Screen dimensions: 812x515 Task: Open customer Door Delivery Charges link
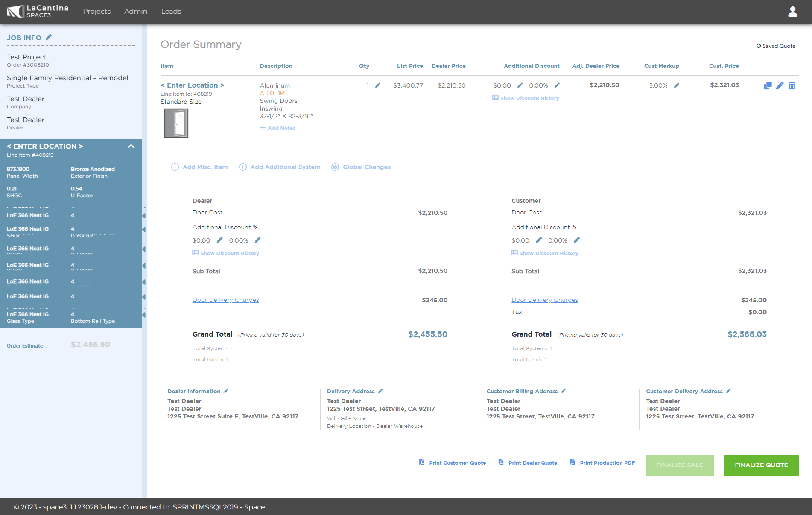coord(545,300)
